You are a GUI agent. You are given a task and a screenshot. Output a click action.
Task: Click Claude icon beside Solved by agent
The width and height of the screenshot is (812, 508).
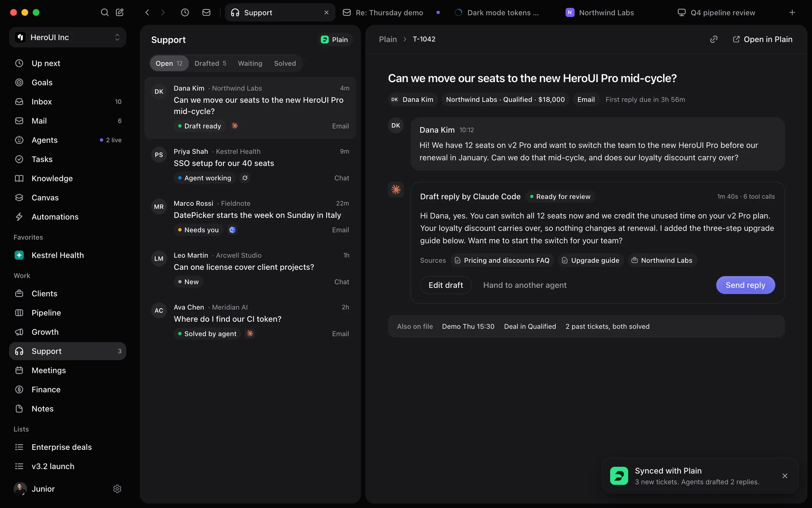pyautogui.click(x=250, y=334)
